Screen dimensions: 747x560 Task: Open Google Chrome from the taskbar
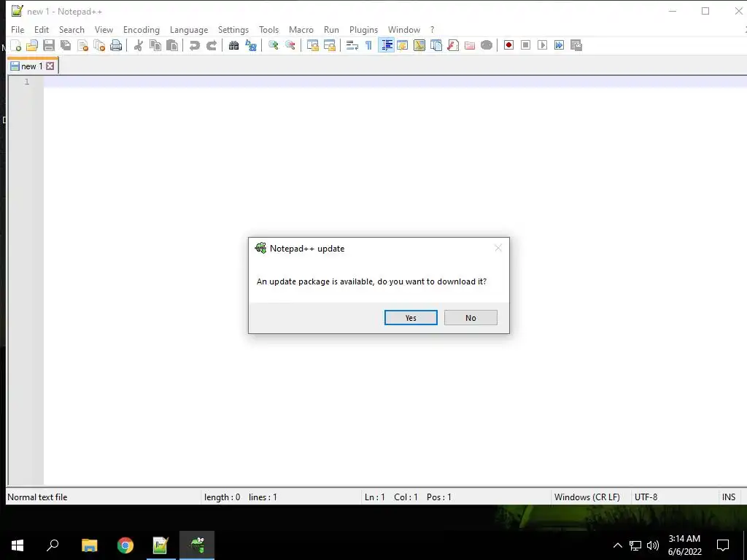pyautogui.click(x=125, y=545)
